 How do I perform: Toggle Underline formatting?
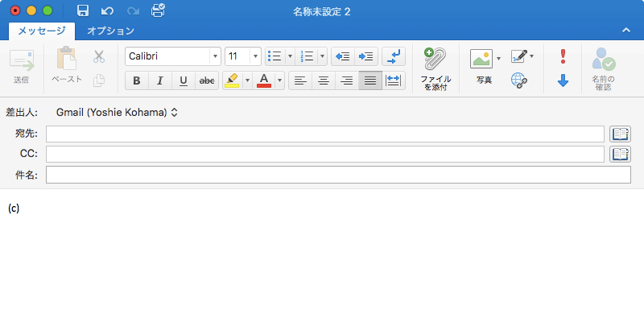point(184,80)
